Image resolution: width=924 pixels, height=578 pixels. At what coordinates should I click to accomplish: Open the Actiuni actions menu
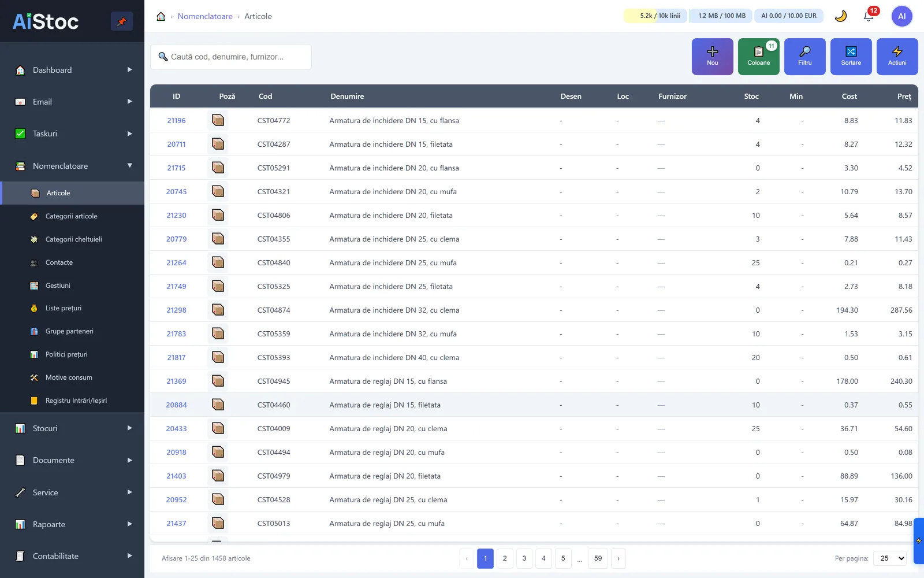tap(897, 57)
